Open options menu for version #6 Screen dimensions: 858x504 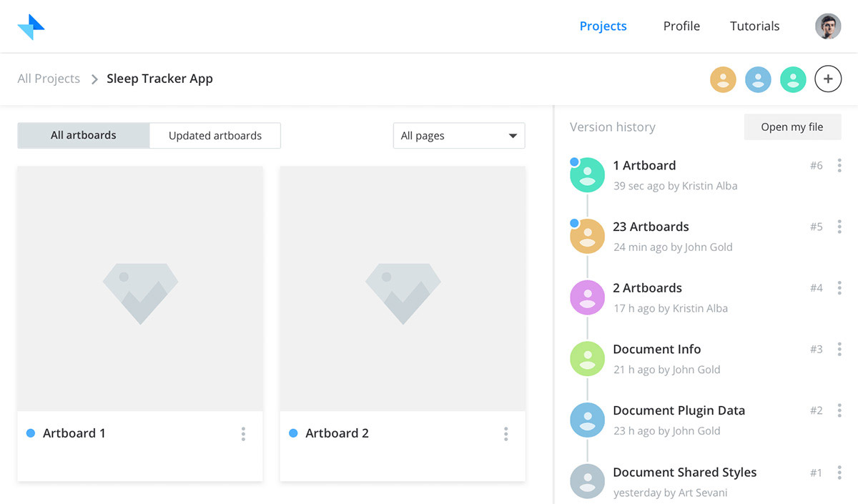839,166
